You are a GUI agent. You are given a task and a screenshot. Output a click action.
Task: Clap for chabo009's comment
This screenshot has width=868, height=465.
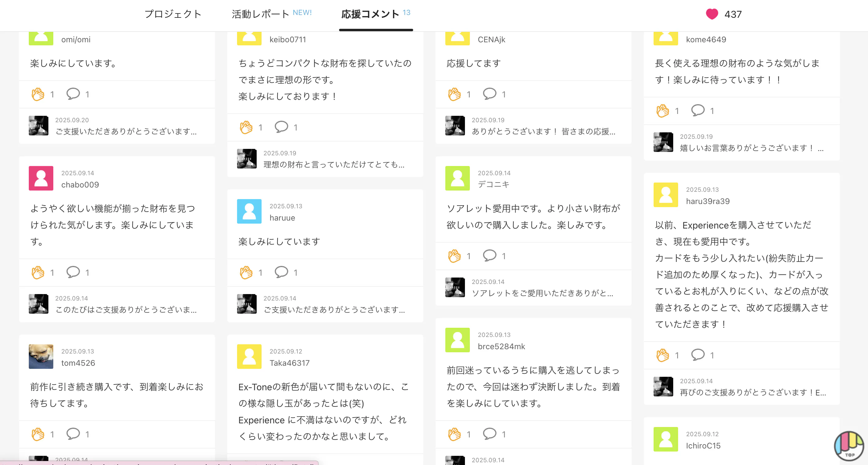pyautogui.click(x=38, y=273)
